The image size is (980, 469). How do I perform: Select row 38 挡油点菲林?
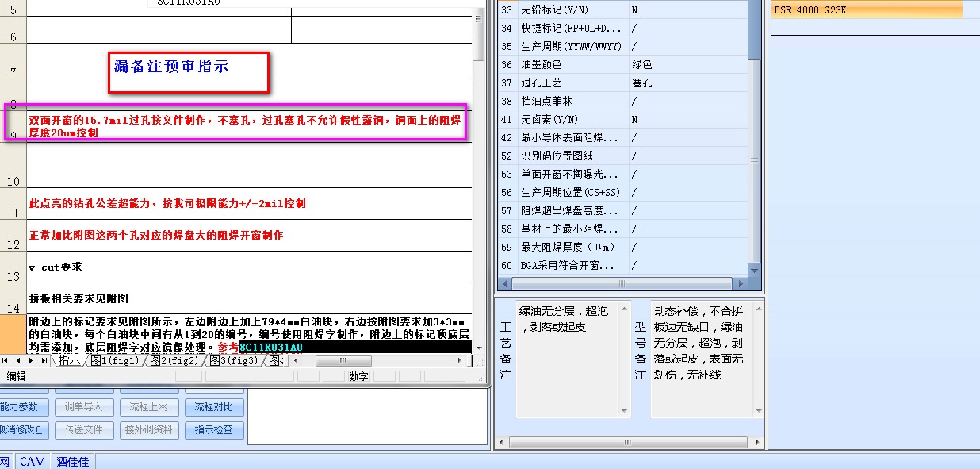tap(623, 101)
